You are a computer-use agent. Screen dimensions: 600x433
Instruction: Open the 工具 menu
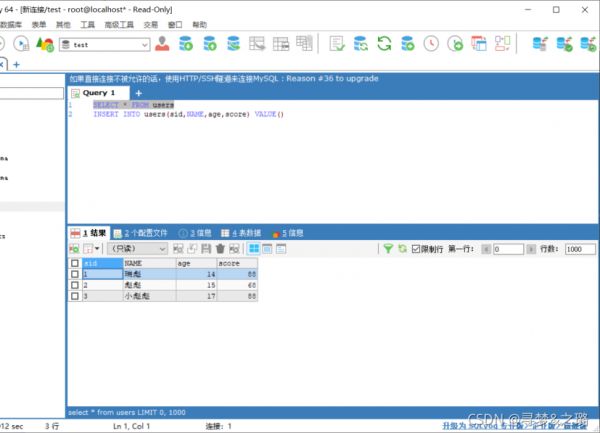point(88,23)
